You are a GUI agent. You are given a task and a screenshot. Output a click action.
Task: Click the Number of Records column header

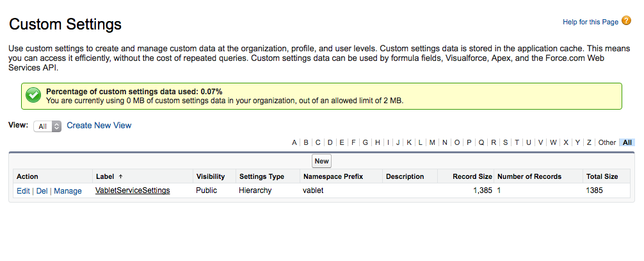pyautogui.click(x=529, y=176)
